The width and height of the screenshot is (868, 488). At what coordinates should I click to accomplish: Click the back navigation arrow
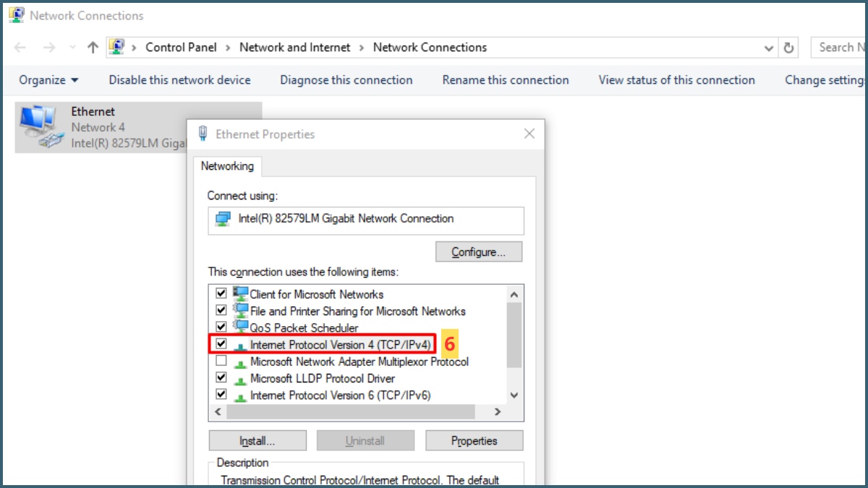coord(20,46)
